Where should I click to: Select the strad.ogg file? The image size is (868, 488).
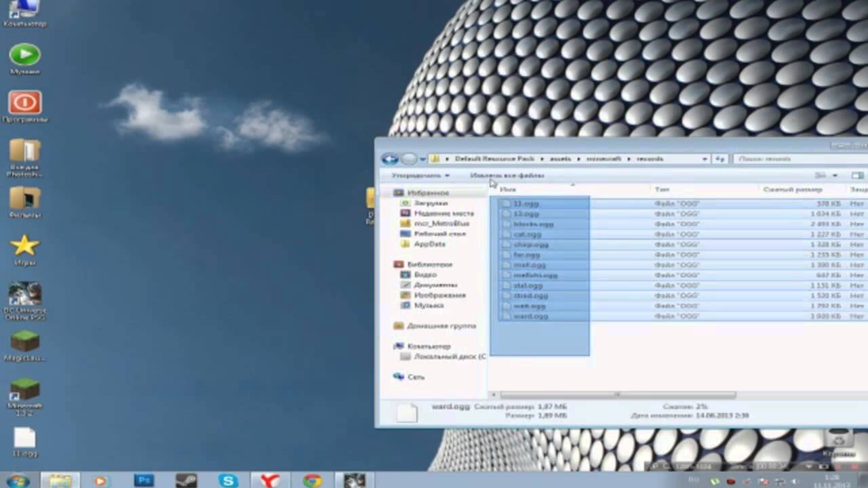pos(531,296)
